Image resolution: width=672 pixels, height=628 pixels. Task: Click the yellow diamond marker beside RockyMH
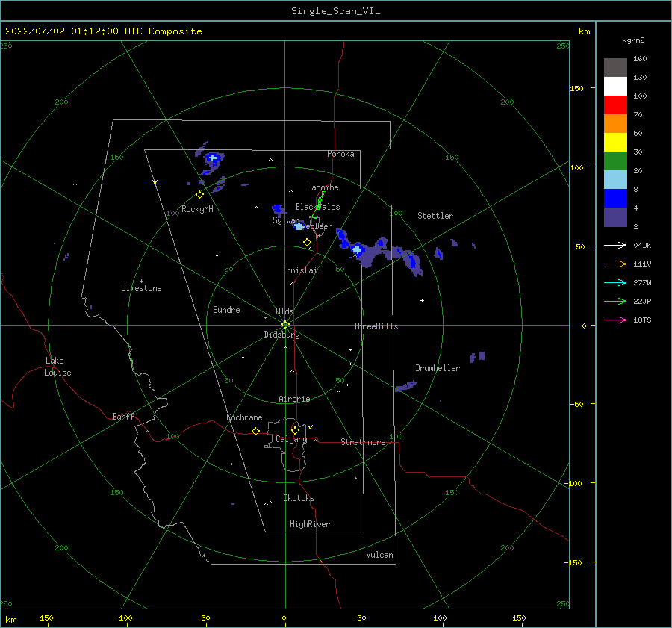199,195
